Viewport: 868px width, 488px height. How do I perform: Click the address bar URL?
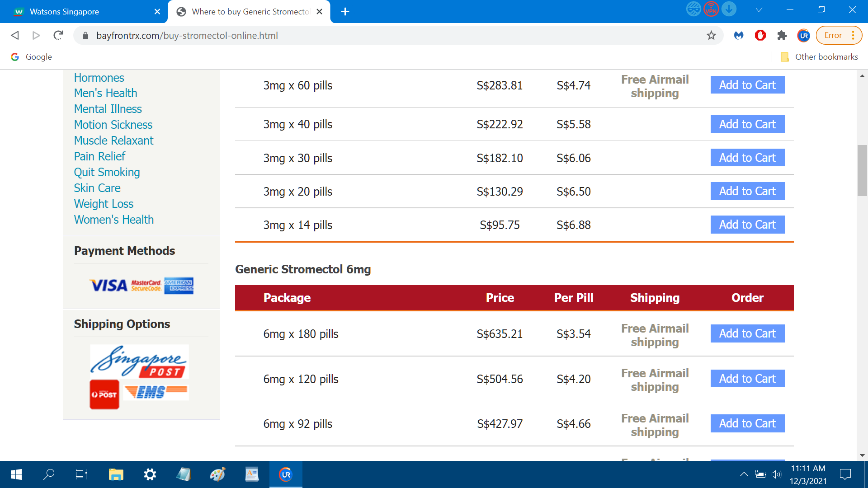187,36
